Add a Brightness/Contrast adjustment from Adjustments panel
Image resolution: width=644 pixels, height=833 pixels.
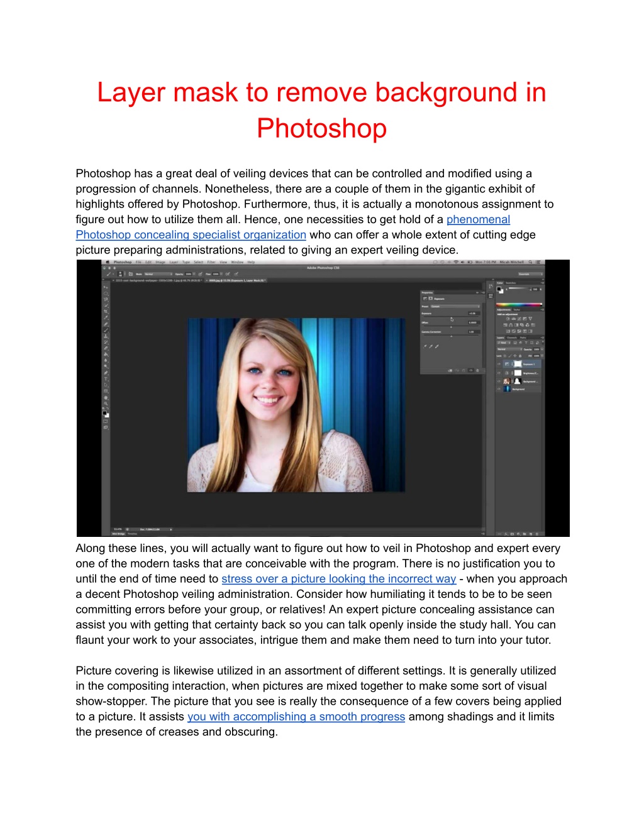click(508, 319)
